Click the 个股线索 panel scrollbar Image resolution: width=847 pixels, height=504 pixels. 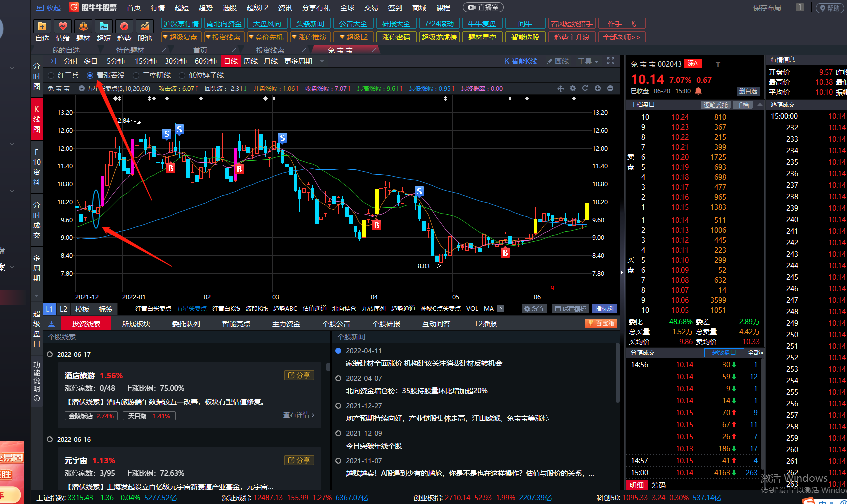pyautogui.click(x=328, y=367)
